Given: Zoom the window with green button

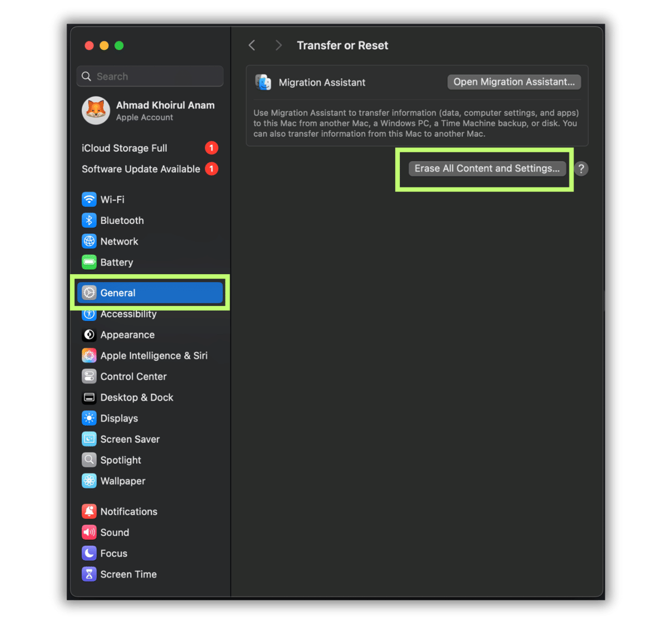Looking at the screenshot, I should click(x=119, y=45).
